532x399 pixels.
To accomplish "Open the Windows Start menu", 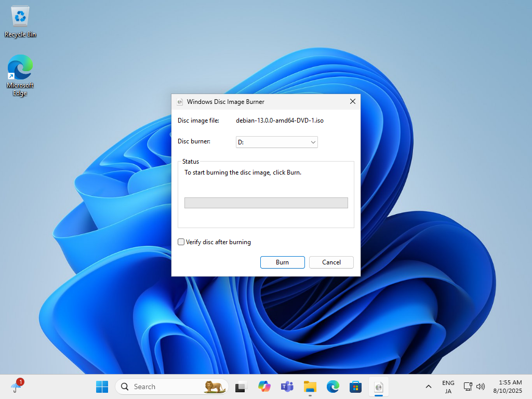I will pyautogui.click(x=102, y=387).
